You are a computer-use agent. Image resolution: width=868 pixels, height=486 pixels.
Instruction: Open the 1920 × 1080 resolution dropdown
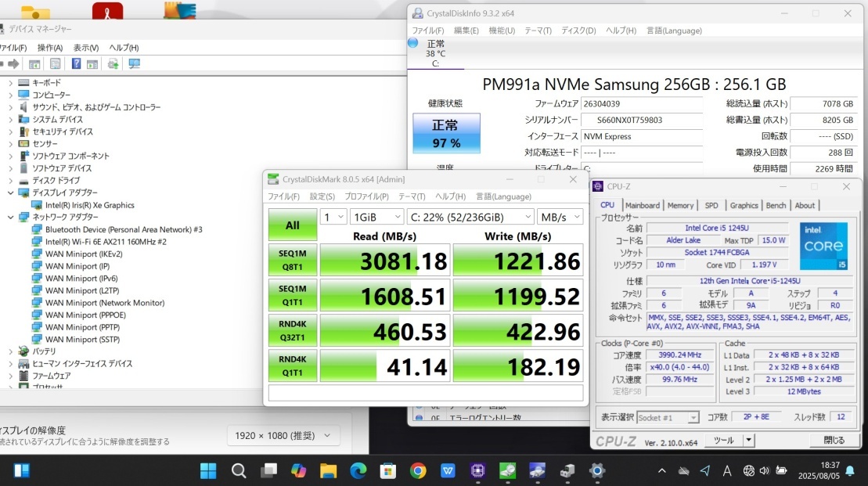tap(283, 436)
